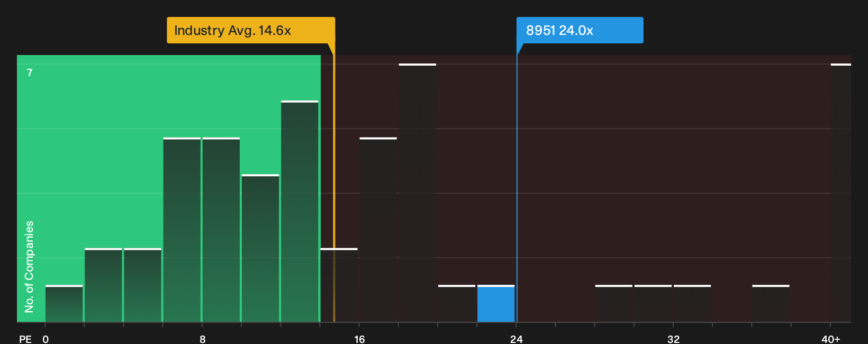Image resolution: width=868 pixels, height=344 pixels.
Task: Click the blue 8951 24.0x label
Action: (x=580, y=30)
